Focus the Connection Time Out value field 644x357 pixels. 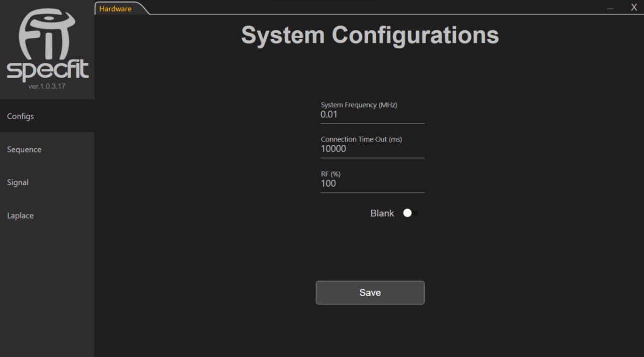click(x=372, y=149)
